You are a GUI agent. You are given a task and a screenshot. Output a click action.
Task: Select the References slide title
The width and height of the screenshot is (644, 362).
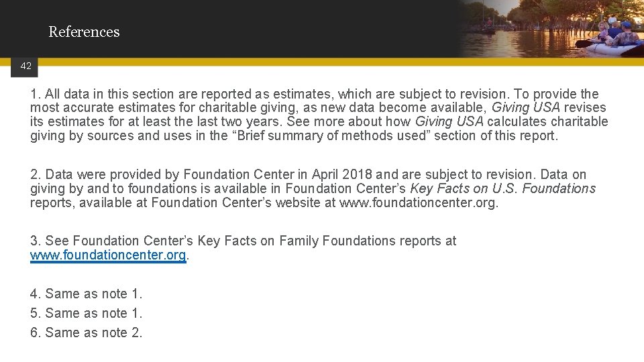[x=84, y=32]
